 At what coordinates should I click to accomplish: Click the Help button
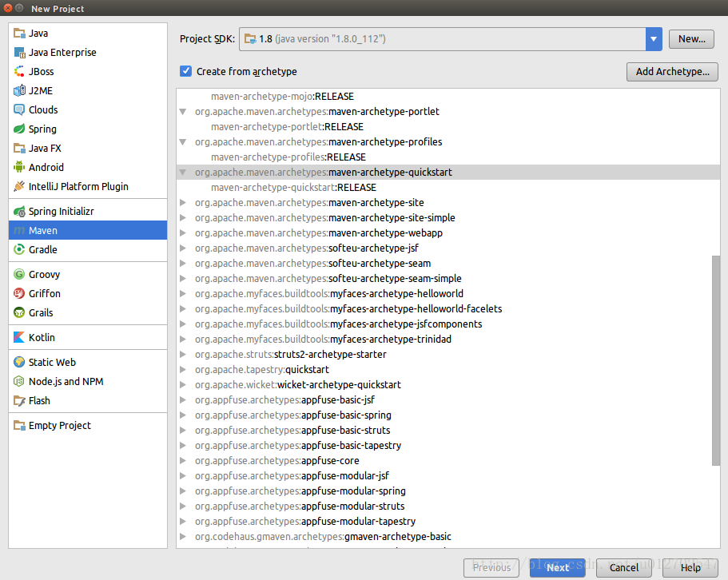pos(690,567)
